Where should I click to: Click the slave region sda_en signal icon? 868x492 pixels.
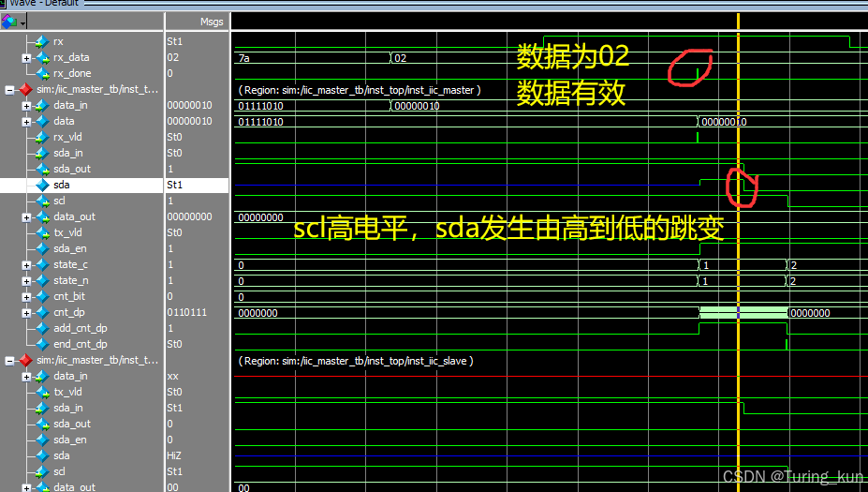point(42,440)
